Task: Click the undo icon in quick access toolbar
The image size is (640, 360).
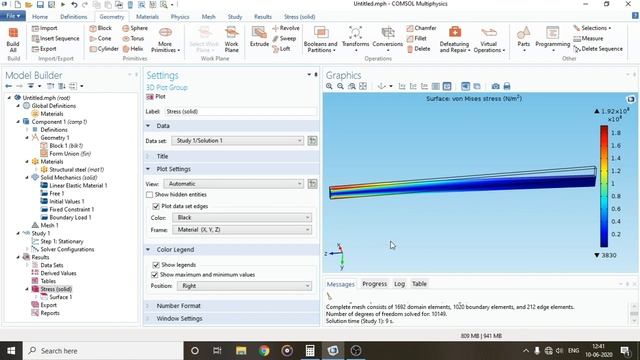Action: pyautogui.click(x=74, y=4)
